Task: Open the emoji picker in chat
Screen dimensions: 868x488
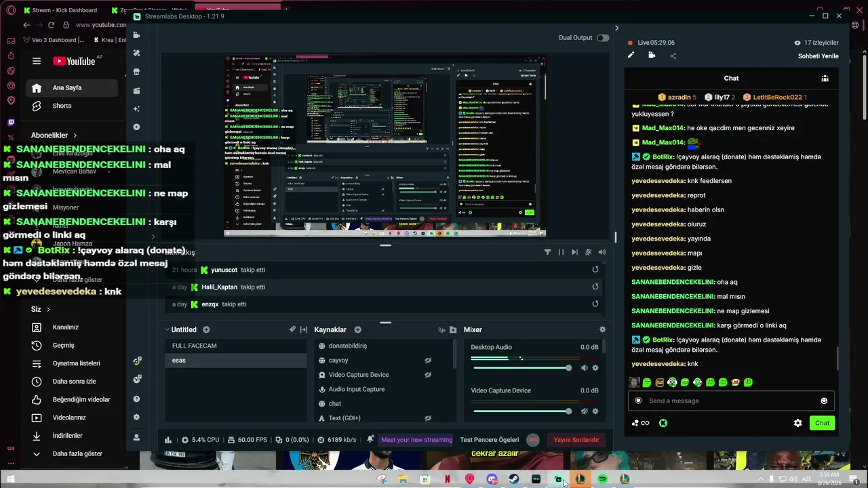Action: click(824, 401)
